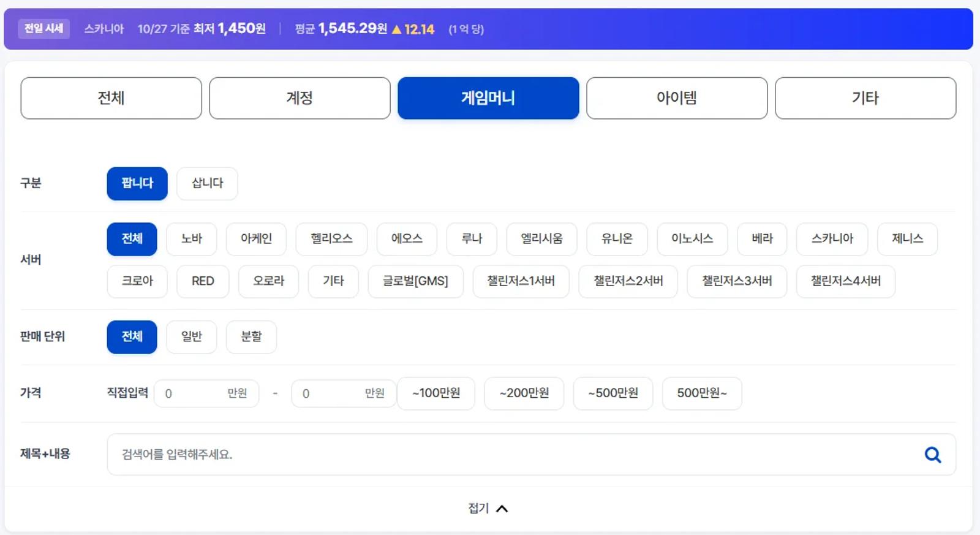Switch to the 아이템 tab

(x=677, y=98)
